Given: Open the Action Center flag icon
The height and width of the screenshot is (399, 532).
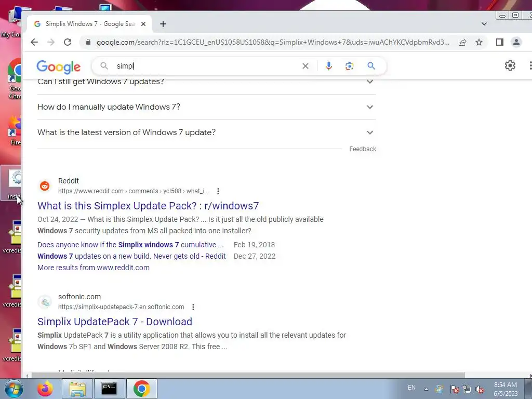Looking at the screenshot, I should (454, 390).
